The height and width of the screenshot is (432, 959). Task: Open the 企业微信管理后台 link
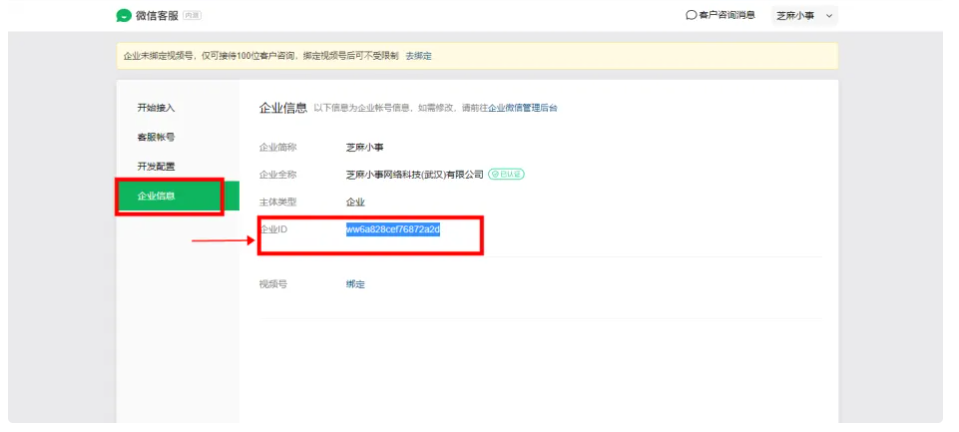(523, 108)
